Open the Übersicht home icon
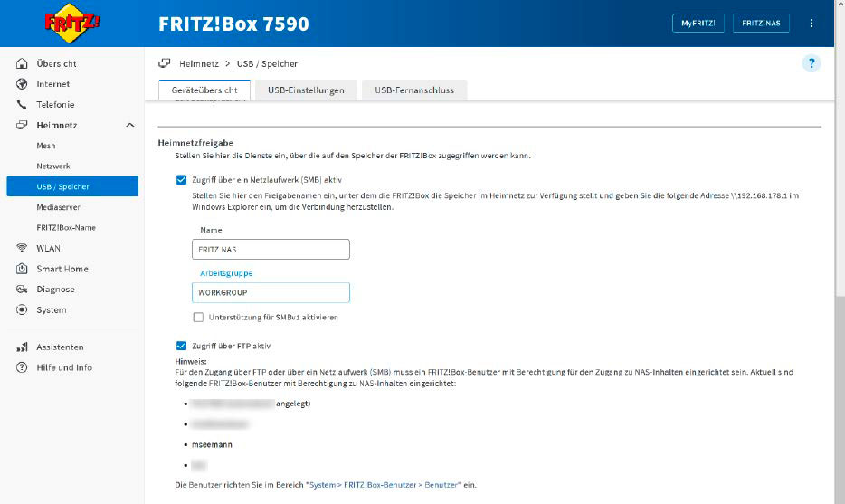The image size is (845, 504). coord(22,63)
